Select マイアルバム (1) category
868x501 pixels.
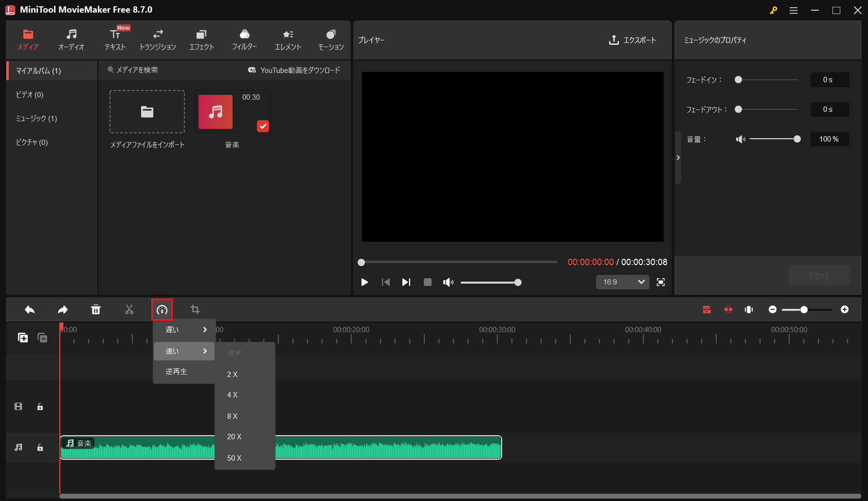[x=52, y=71]
